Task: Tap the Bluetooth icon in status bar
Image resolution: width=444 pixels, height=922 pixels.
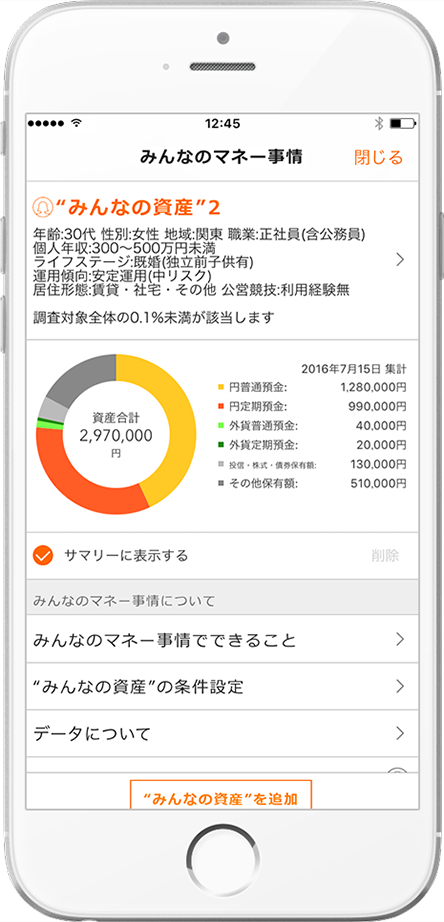Action: coord(379,123)
